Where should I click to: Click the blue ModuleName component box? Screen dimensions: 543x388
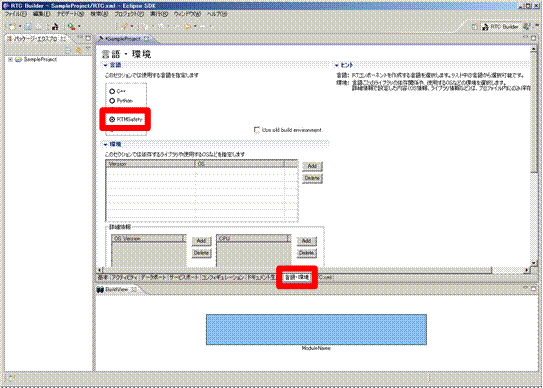pyautogui.click(x=316, y=329)
